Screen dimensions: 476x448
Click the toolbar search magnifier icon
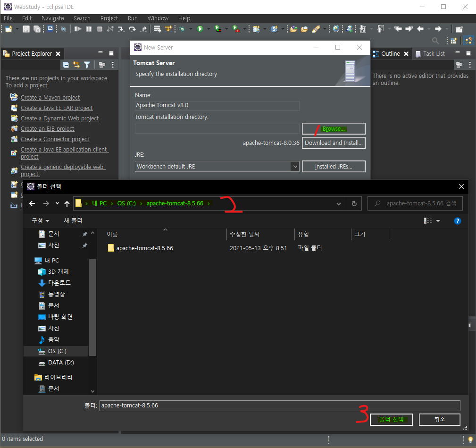(435, 41)
